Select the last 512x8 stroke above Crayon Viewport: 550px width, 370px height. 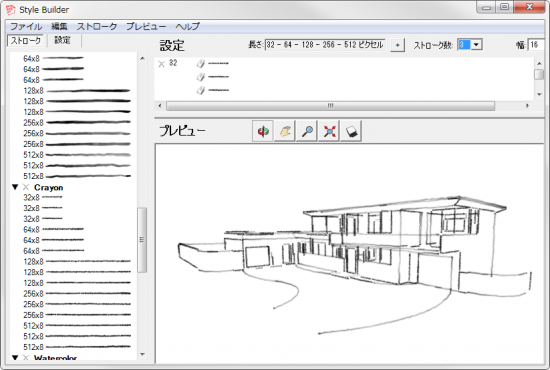pos(77,176)
